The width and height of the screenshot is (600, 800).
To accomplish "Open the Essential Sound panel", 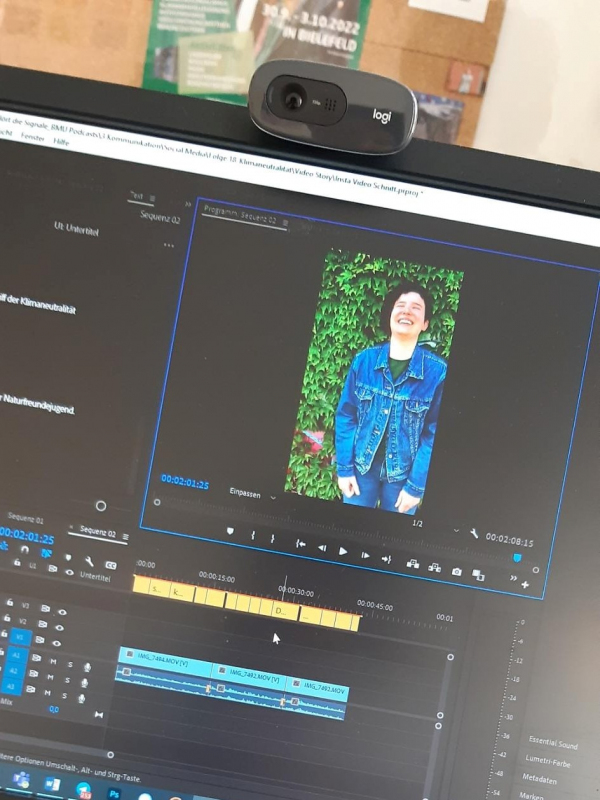I will click(553, 743).
